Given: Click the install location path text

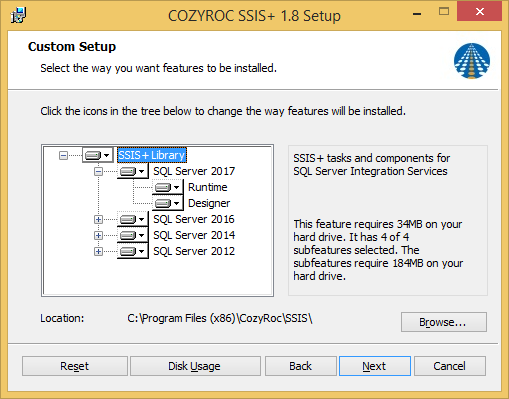Looking at the screenshot, I should click(220, 318).
